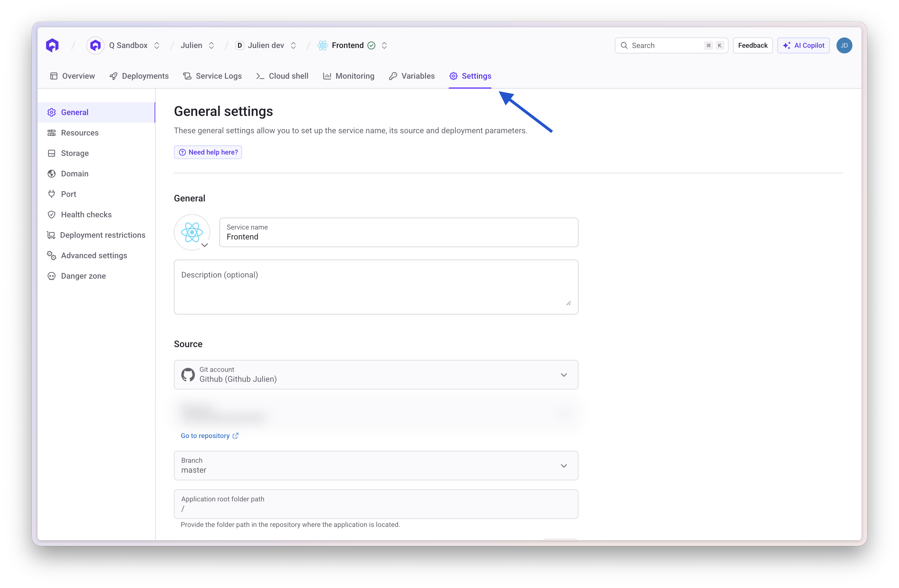Open the Git account dropdown

click(376, 375)
